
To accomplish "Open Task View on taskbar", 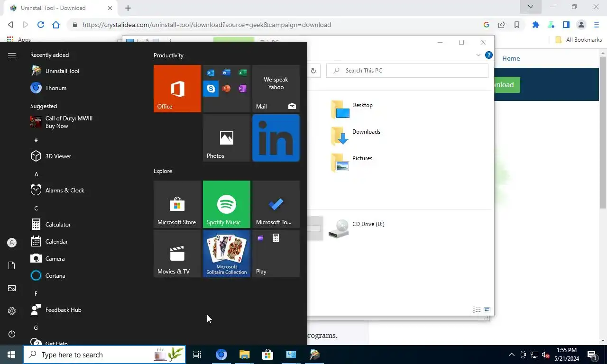I will (x=197, y=355).
